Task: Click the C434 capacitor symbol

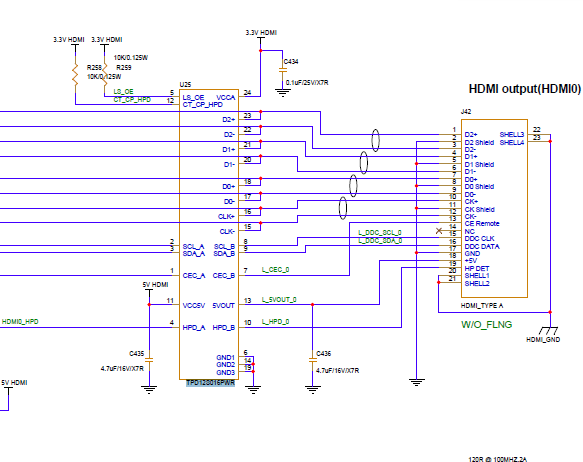Action: tap(283, 70)
